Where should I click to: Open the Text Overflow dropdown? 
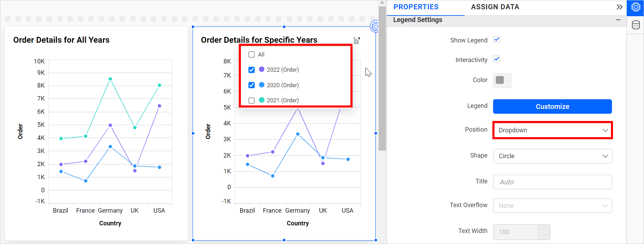[552, 206]
